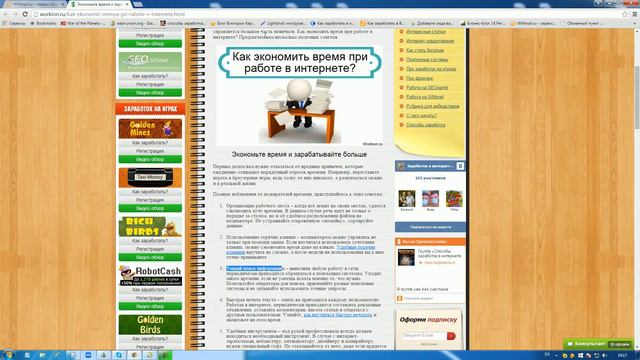Open the Lightshot инструкция bookmark
Screen dimensions: 640x360
click(283, 23)
